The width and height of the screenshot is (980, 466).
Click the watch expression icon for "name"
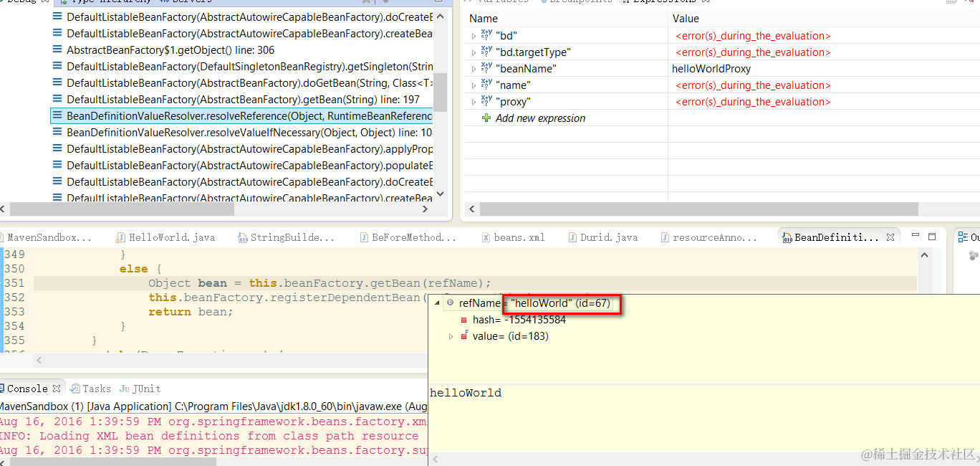[x=486, y=85]
